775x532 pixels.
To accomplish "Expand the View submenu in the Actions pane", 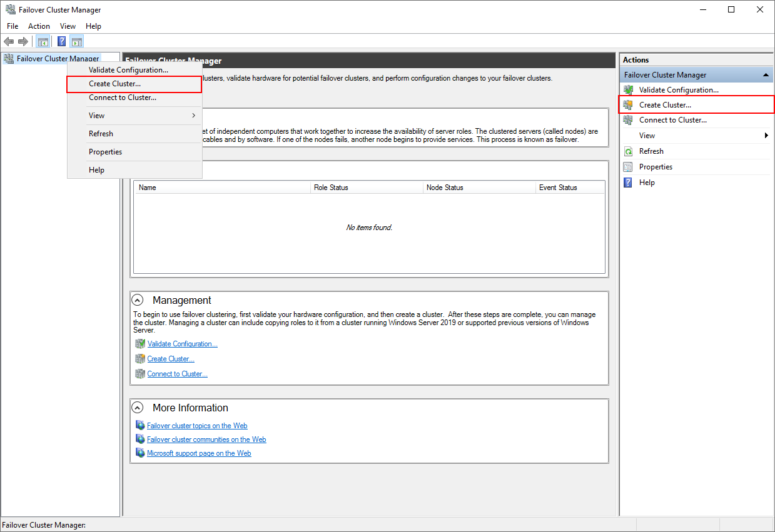I will coord(696,136).
